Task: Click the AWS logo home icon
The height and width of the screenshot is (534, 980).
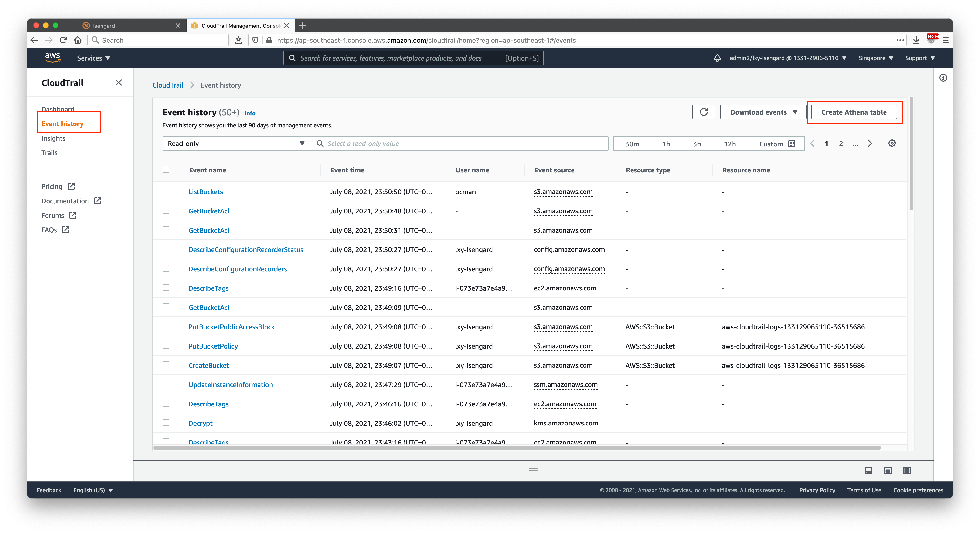Action: tap(53, 57)
